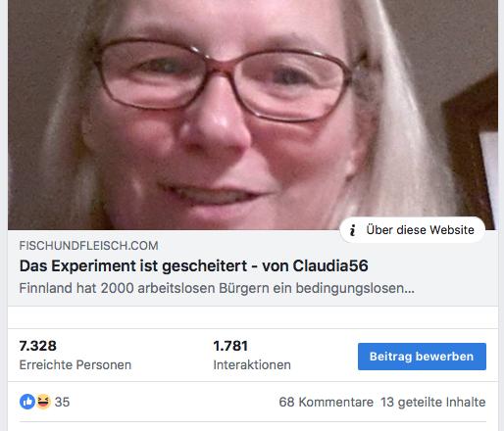Screen dimensions: 504x431
Task: Open the 68 Kommentare link
Action: (326, 402)
